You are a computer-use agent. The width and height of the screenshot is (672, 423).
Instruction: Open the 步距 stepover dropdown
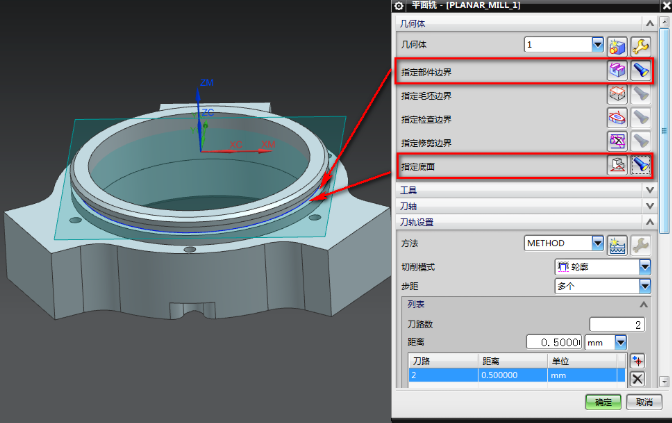(645, 286)
